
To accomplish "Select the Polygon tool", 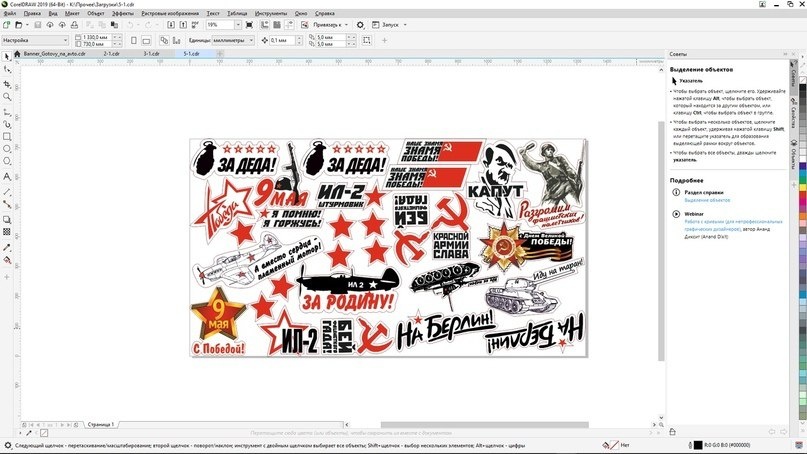I will pyautogui.click(x=7, y=161).
